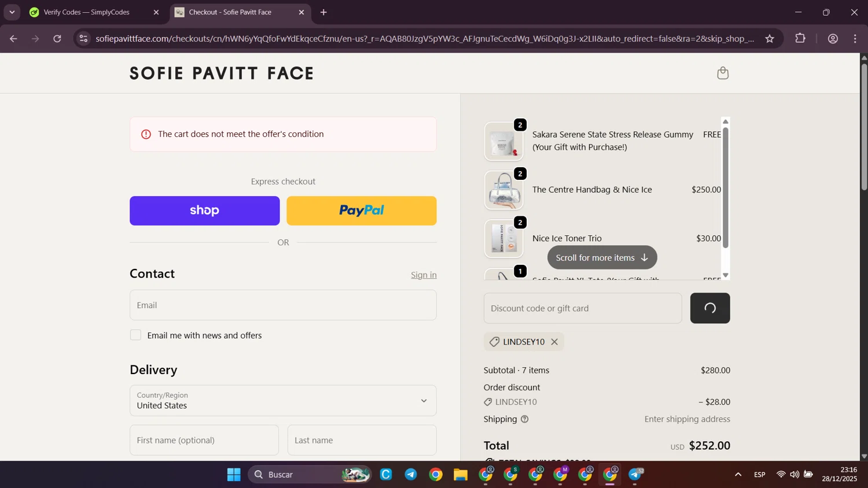Click the Centre Handbag & Nice Ice thumbnail

pos(503,190)
